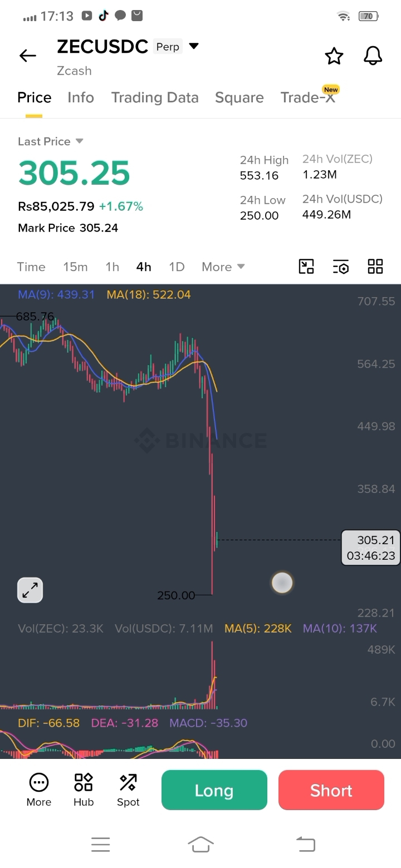Select the 1h chart interval
The height and width of the screenshot is (868, 401).
113,267
